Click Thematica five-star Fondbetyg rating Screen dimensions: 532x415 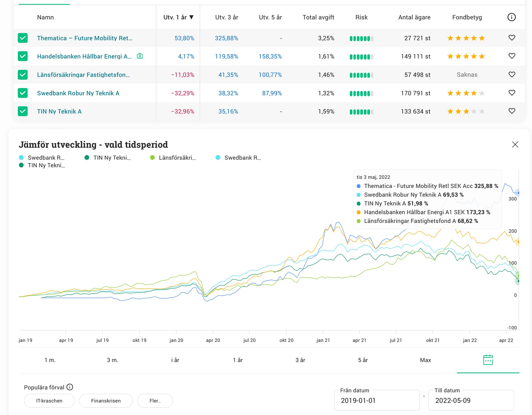466,38
